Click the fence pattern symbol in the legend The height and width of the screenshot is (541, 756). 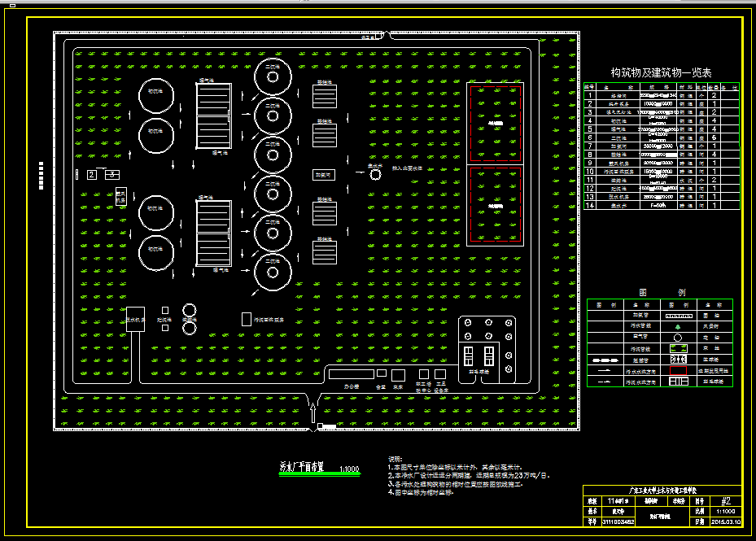coord(679,316)
